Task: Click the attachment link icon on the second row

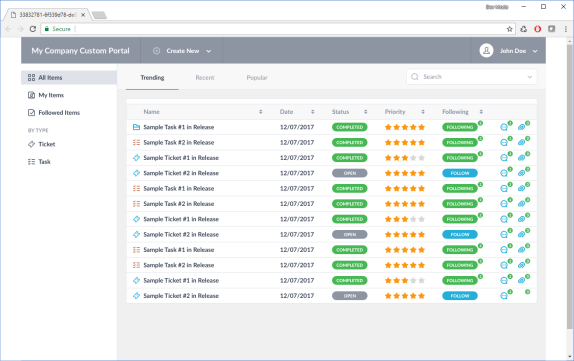Action: pyautogui.click(x=522, y=142)
